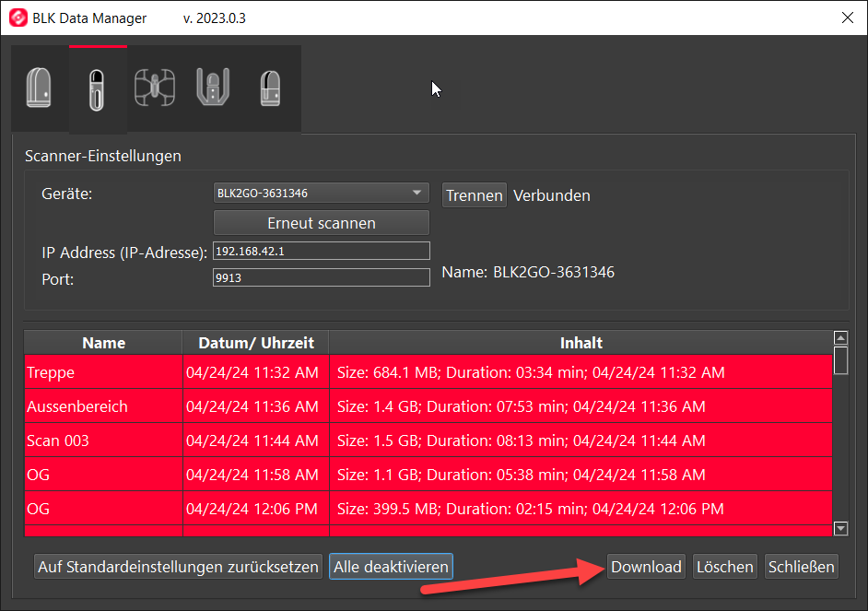Click the Port input field
Image resolution: width=868 pixels, height=611 pixels.
tap(321, 277)
